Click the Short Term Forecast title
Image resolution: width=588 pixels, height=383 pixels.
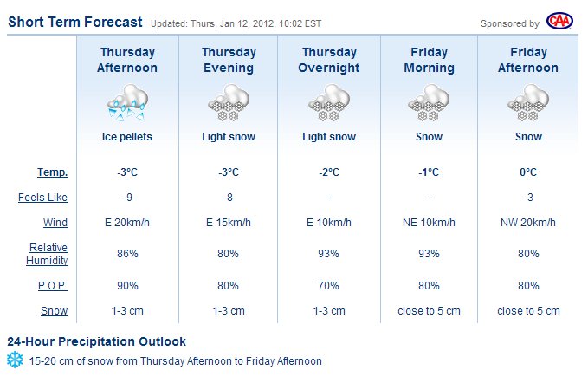75,21
